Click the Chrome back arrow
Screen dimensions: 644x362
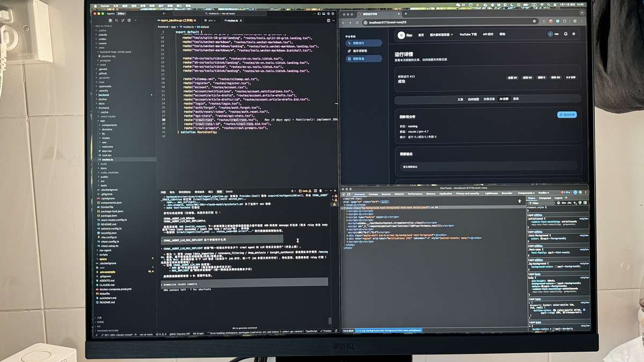(343, 22)
